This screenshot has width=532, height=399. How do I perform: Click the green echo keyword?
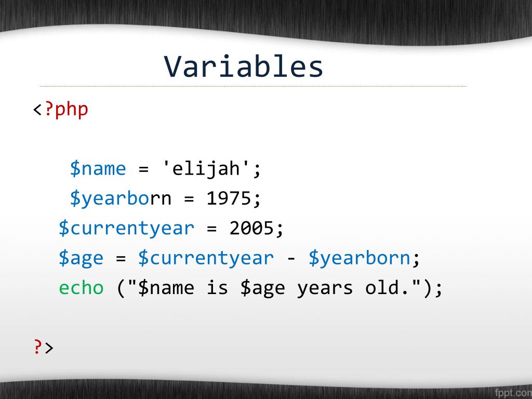point(81,288)
